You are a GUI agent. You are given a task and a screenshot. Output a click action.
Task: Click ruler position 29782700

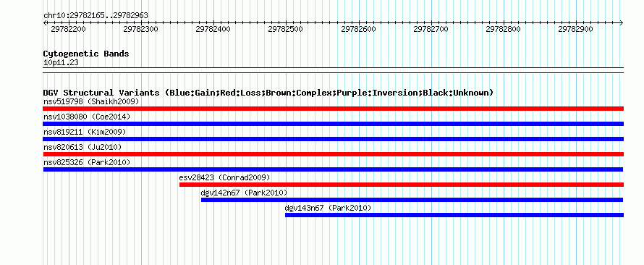431,29
